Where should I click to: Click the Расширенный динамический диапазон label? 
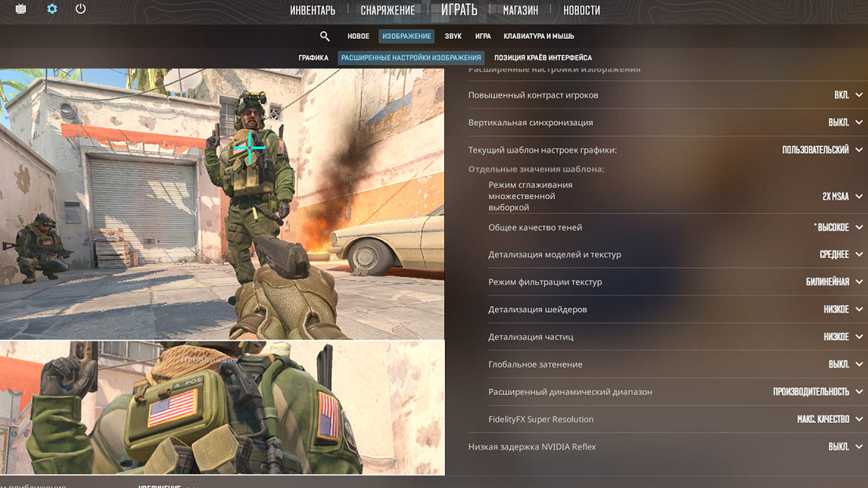coord(570,392)
